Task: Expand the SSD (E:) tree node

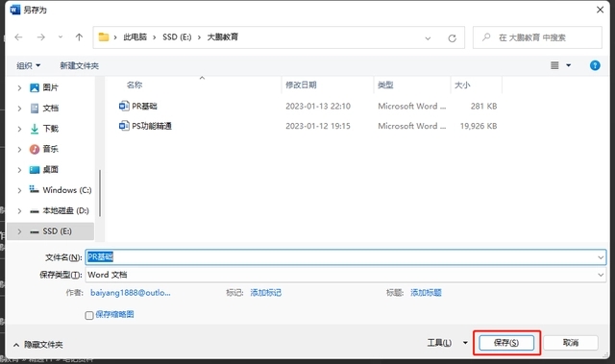Action: point(19,231)
